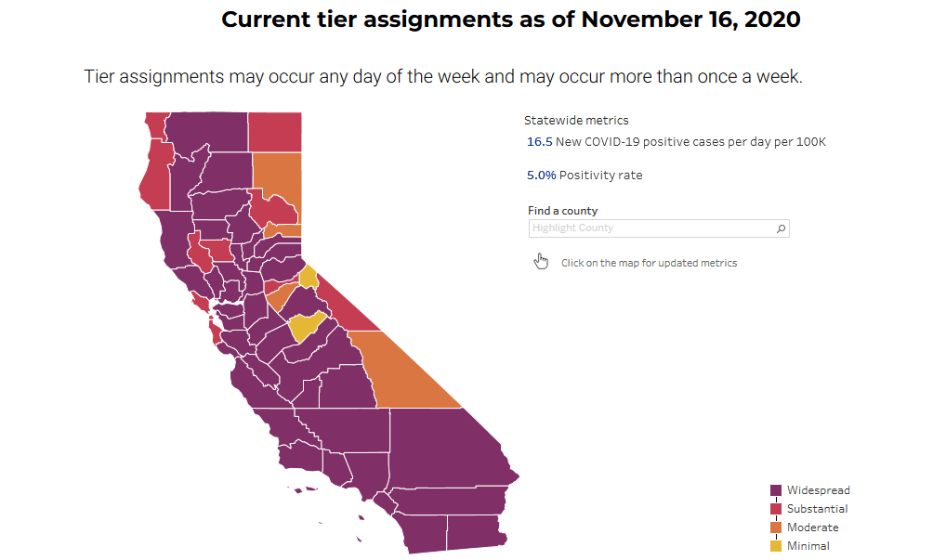Select red Modoc County at northeast corner
The image size is (946, 560).
pyautogui.click(x=275, y=130)
